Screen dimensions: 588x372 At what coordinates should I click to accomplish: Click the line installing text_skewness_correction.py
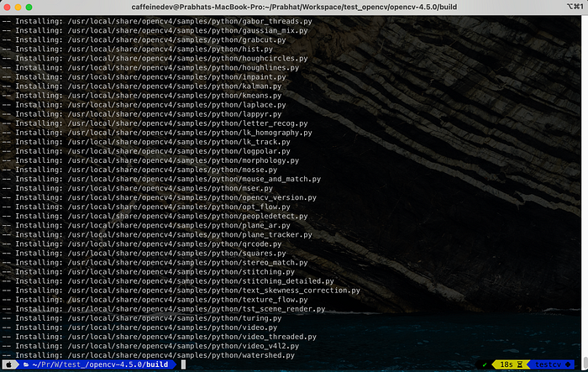tap(181, 291)
